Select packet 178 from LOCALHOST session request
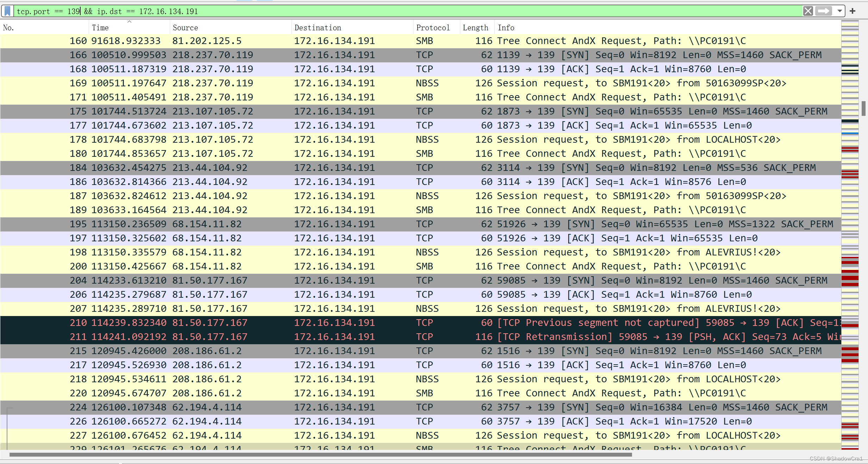 [x=420, y=140]
